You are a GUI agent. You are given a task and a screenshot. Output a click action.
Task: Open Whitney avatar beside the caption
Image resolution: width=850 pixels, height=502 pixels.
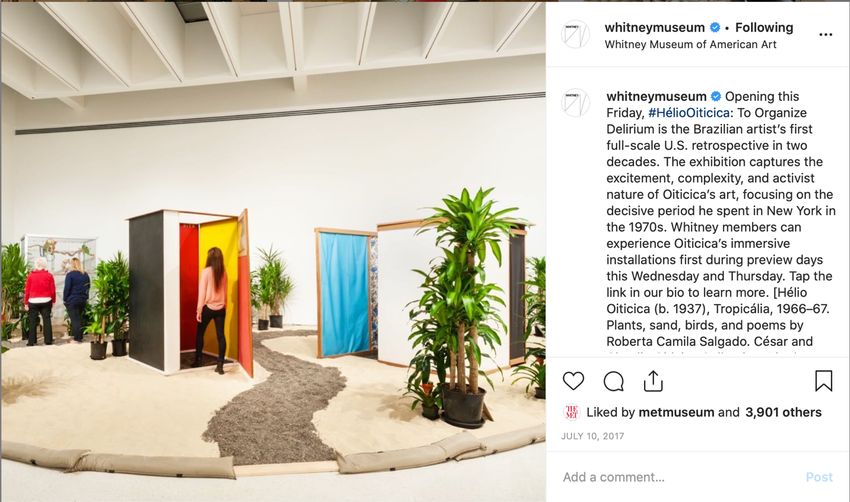tap(575, 102)
